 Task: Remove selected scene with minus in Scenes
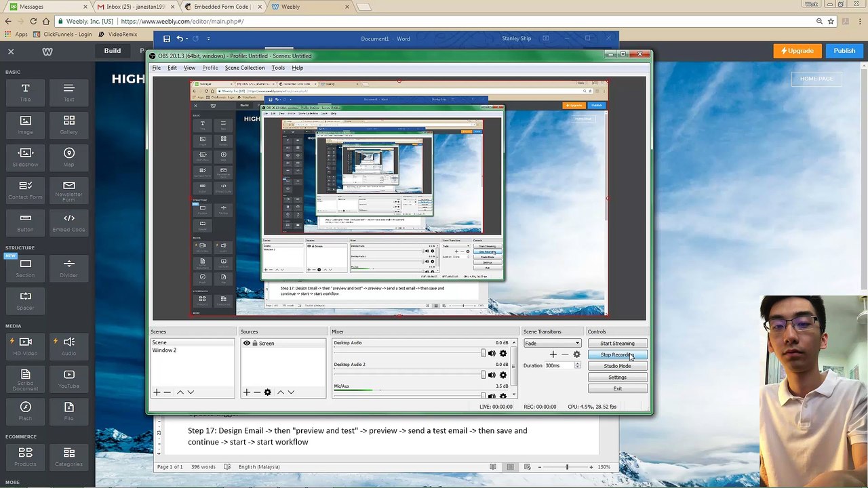pos(167,392)
